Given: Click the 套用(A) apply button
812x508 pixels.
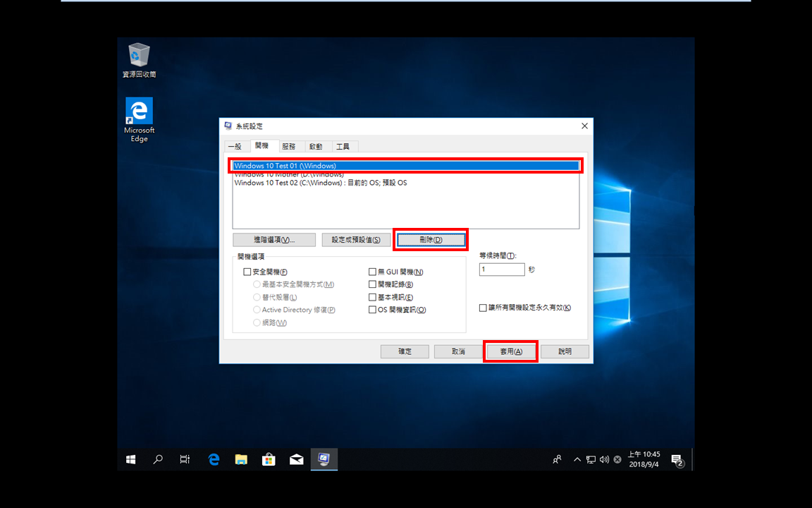Looking at the screenshot, I should point(511,351).
